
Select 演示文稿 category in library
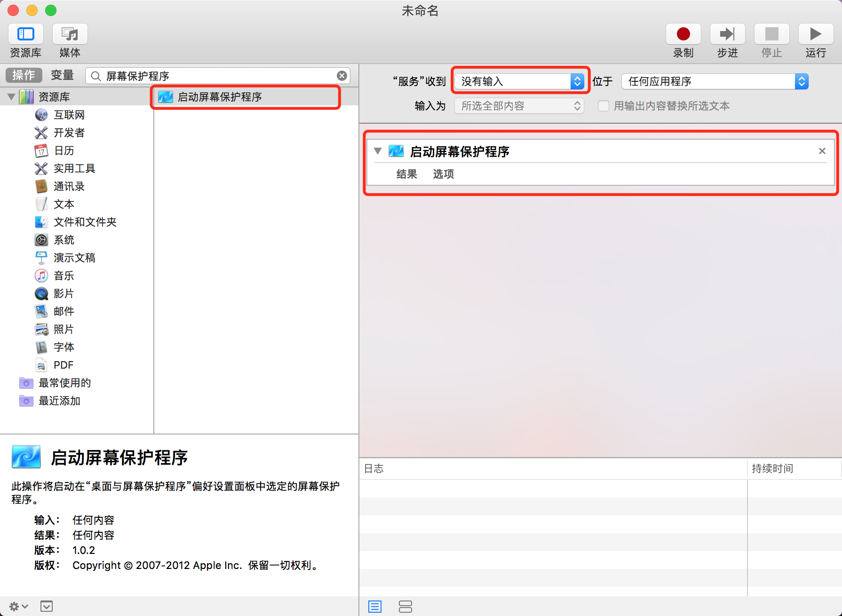(74, 258)
